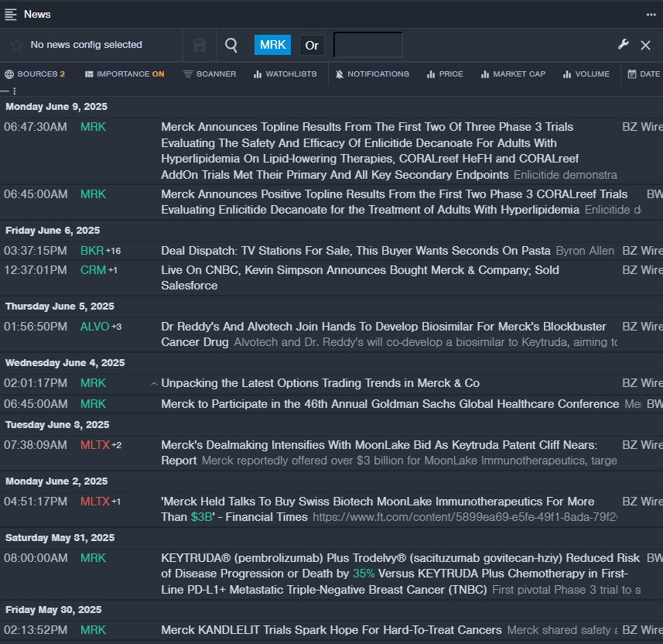Image resolution: width=663 pixels, height=644 pixels.
Task: Open the Sources filter
Action: coord(35,74)
